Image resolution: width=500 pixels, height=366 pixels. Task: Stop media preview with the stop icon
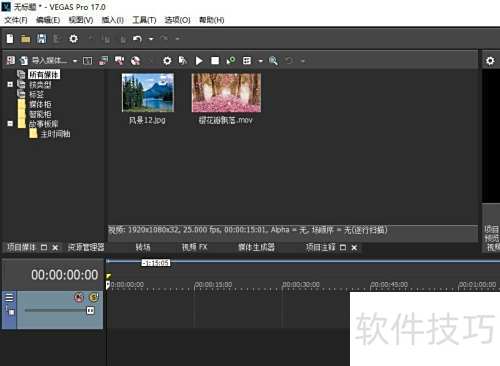pos(215,61)
